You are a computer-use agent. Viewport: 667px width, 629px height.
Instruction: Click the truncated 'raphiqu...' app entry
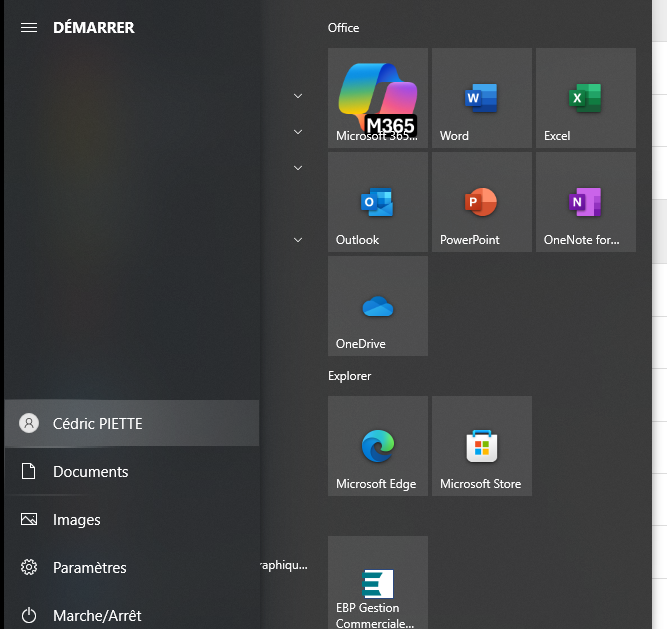click(283, 565)
